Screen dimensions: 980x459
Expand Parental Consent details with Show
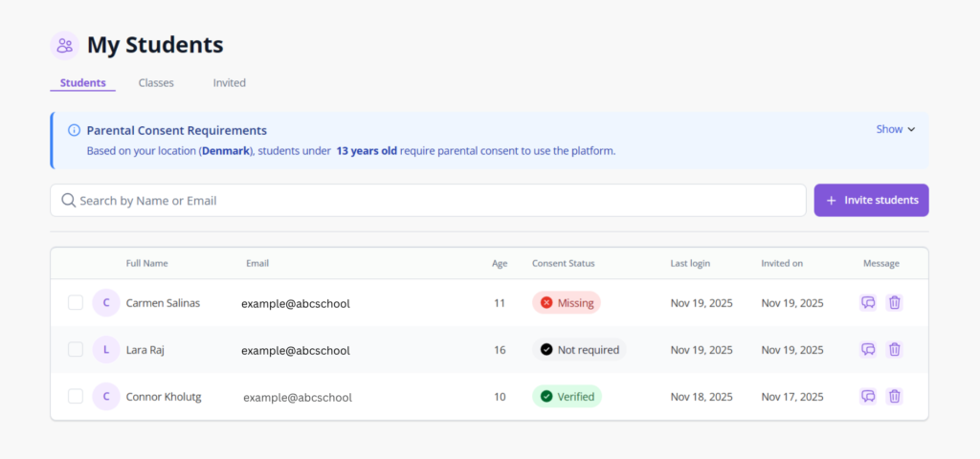point(896,129)
